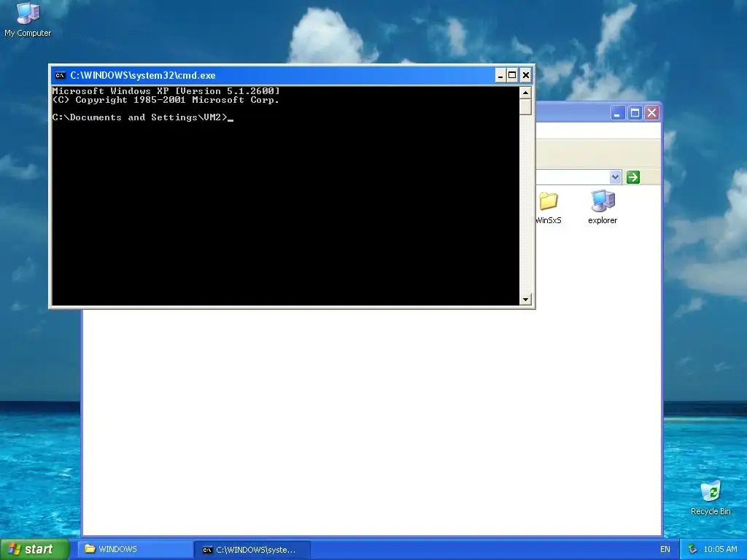Switch to WINDOWS taskbar button
Image resolution: width=747 pixels, height=560 pixels.
135,550
